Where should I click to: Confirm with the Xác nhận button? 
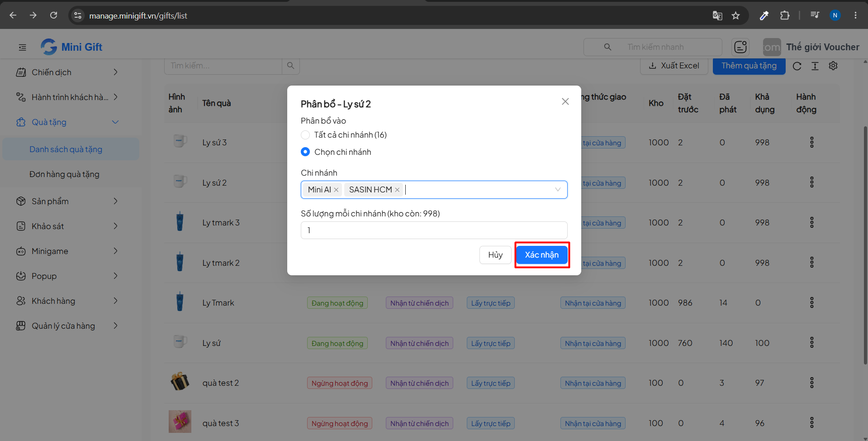pos(542,255)
